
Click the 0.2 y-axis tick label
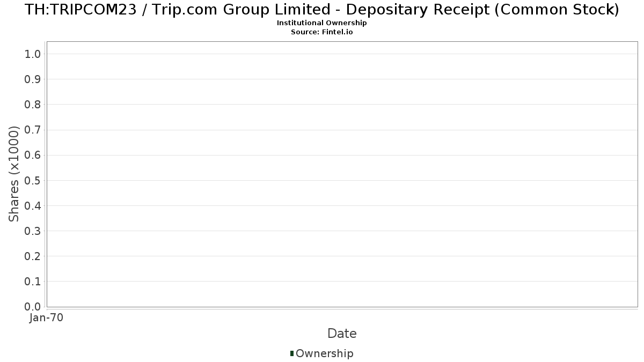click(x=32, y=256)
